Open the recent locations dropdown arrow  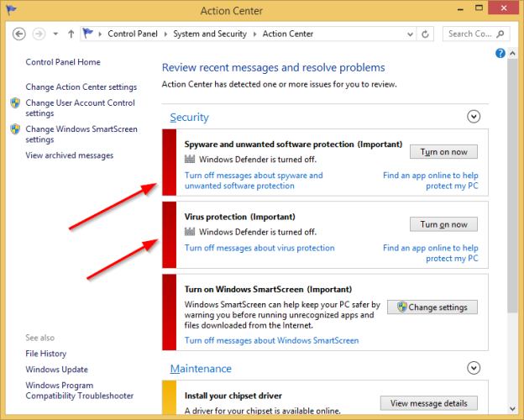55,34
